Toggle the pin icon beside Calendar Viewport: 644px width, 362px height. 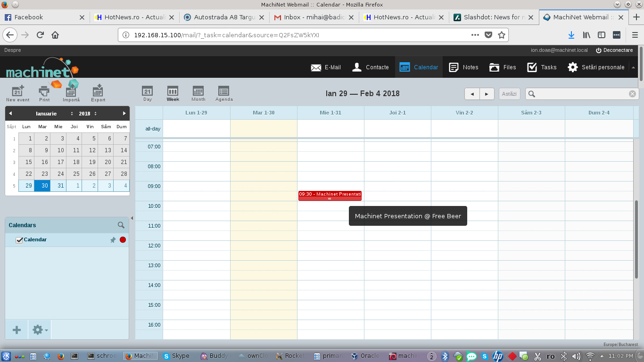[113, 240]
